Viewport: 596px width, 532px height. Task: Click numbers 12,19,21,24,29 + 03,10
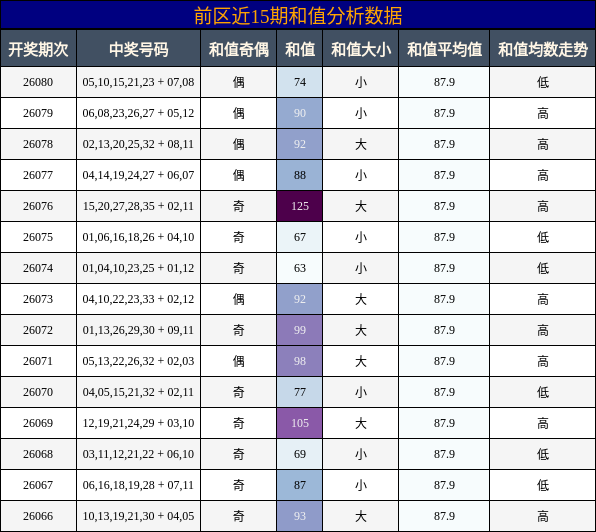point(138,423)
